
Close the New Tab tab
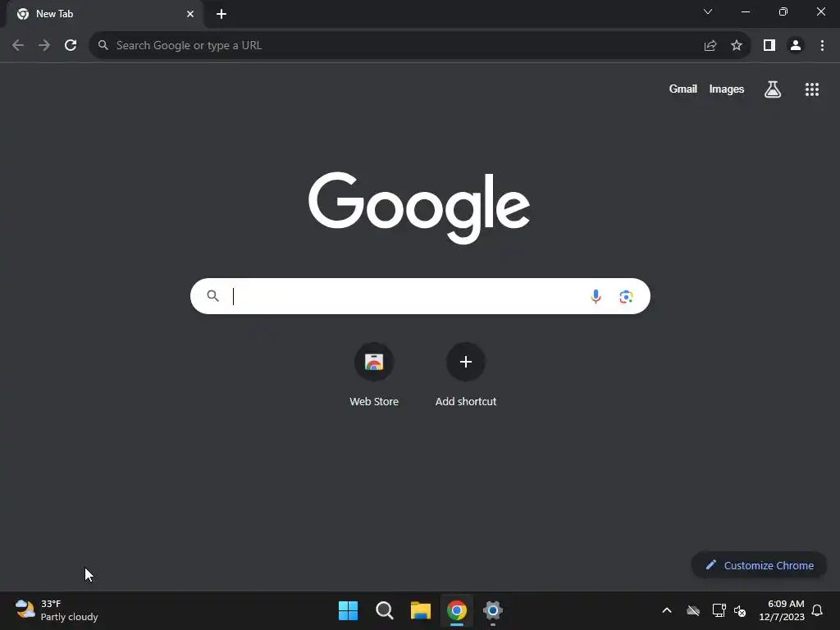pyautogui.click(x=190, y=14)
